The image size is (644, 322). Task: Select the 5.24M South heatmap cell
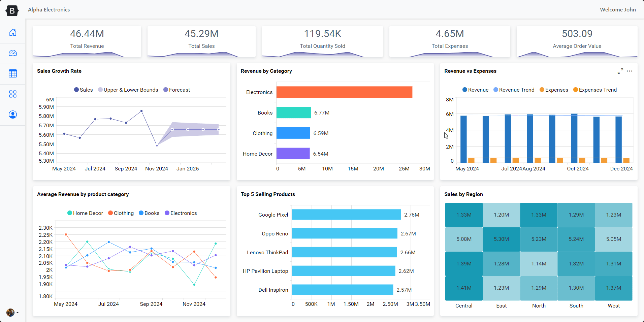click(x=576, y=239)
